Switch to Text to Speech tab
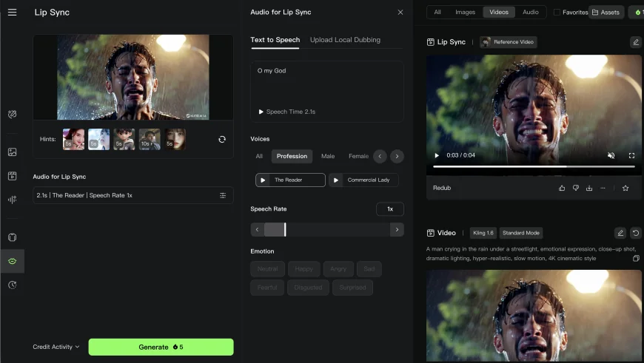 pos(275,40)
